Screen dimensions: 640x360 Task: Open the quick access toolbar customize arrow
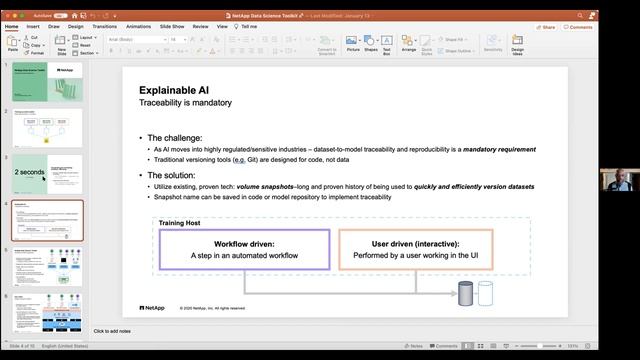pyautogui.click(x=115, y=16)
